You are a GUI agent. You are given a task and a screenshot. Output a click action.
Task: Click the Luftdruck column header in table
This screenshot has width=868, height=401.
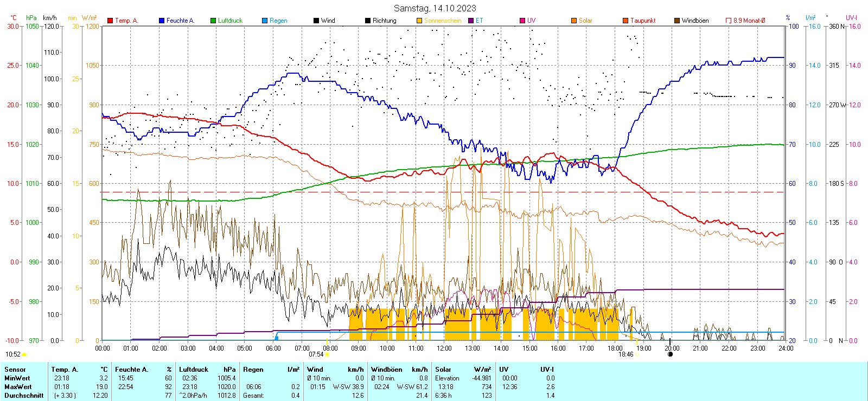(194, 370)
